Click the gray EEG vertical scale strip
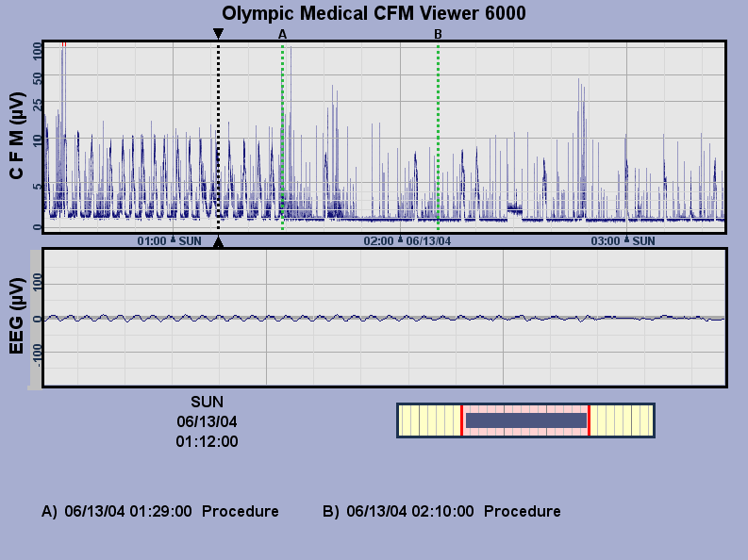 click(x=36, y=319)
